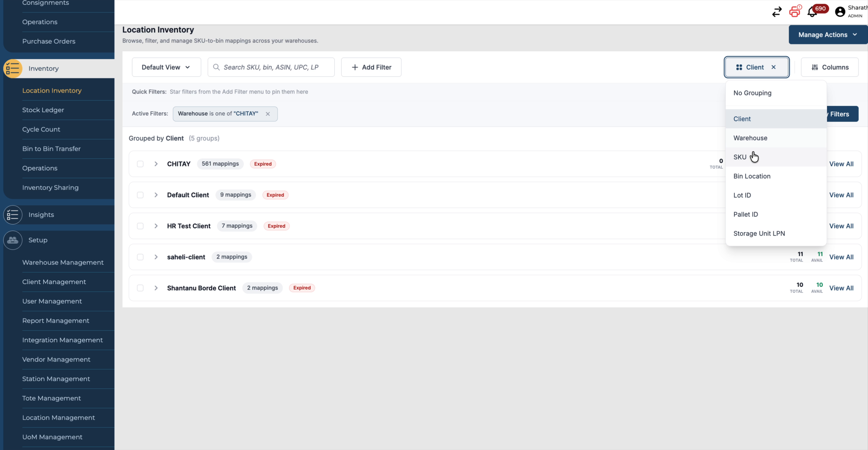Click the Filters button beside active filters
Image resolution: width=868 pixels, height=450 pixels.
tap(842, 114)
